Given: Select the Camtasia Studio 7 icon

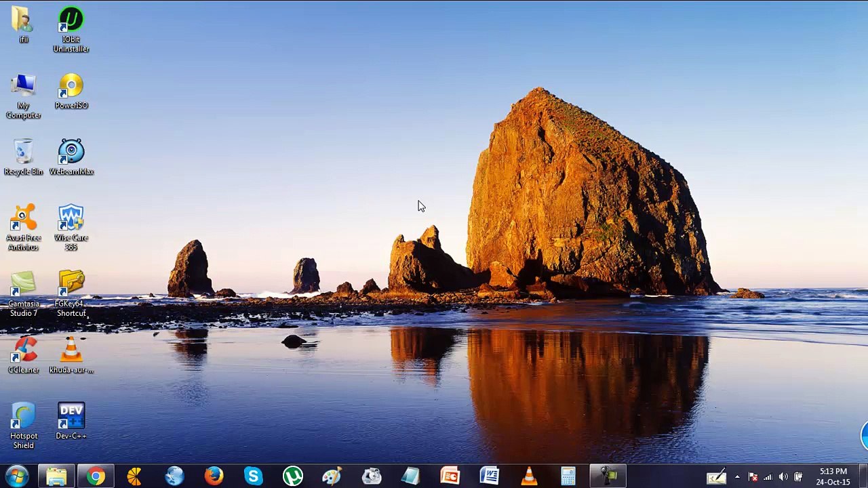Looking at the screenshot, I should point(24,293).
